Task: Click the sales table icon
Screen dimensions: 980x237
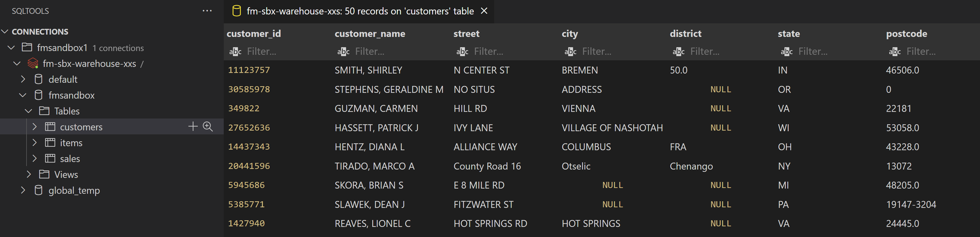Action: click(x=50, y=158)
